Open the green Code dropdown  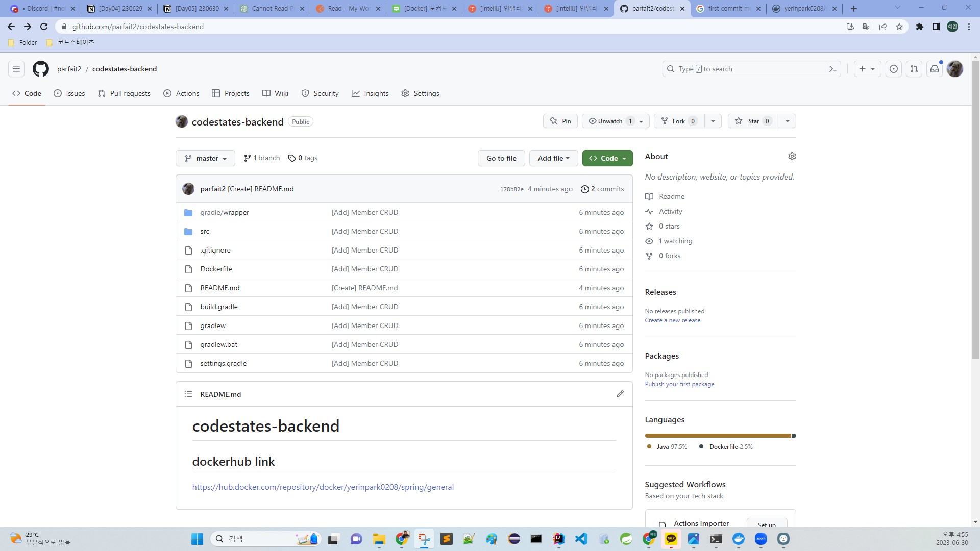pos(607,158)
